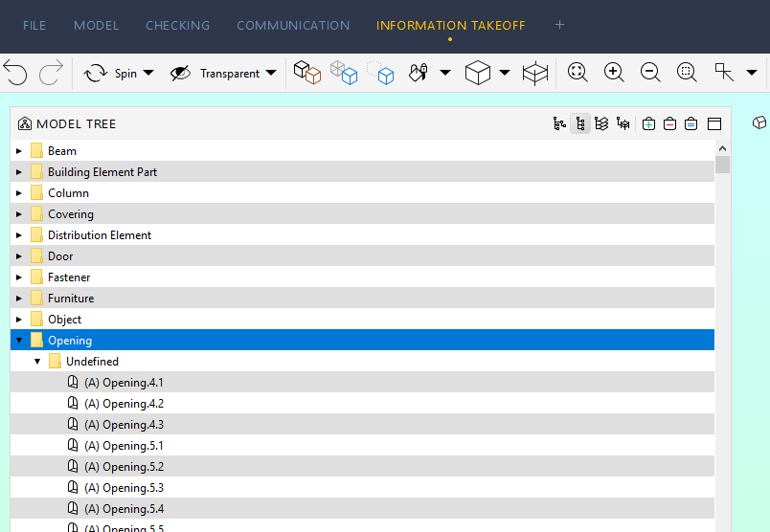The image size is (770, 532).
Task: Expand the Object tree node
Action: [18, 320]
